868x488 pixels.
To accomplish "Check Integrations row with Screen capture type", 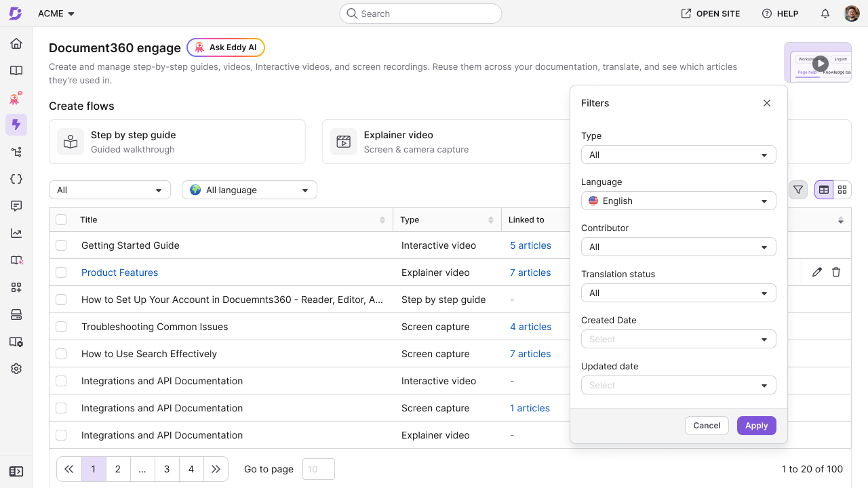I will pos(61,408).
